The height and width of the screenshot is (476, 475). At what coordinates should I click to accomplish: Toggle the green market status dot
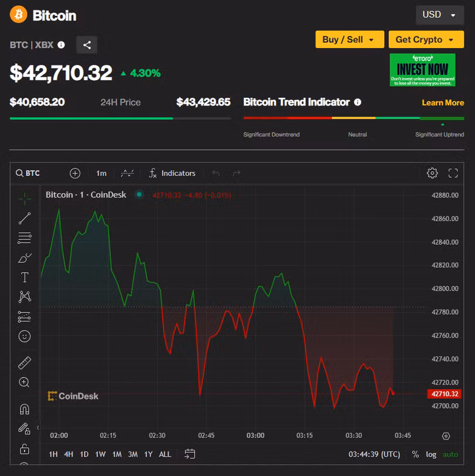(139, 194)
